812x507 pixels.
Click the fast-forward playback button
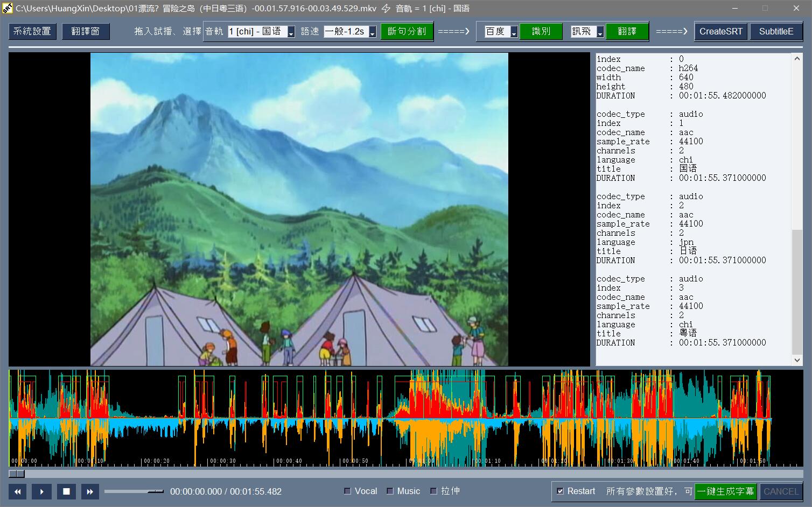point(90,491)
